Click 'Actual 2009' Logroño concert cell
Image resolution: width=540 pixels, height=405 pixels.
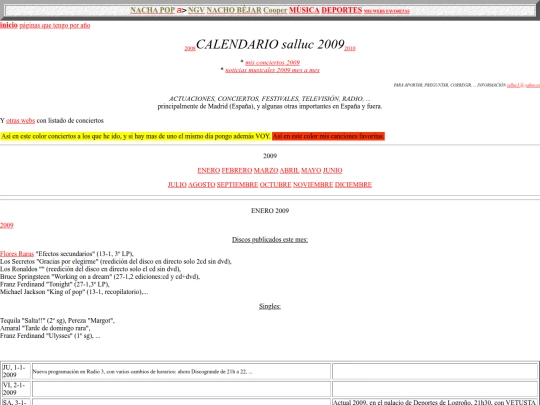tap(435, 402)
